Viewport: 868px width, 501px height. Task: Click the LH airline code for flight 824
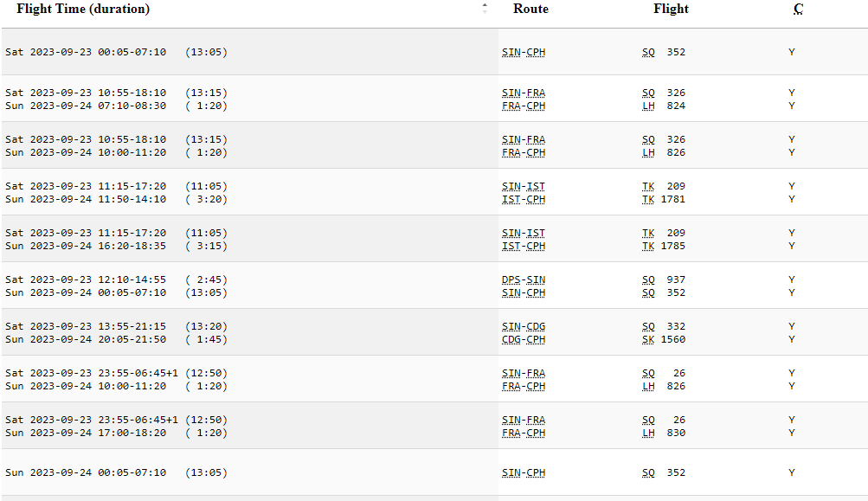click(648, 106)
